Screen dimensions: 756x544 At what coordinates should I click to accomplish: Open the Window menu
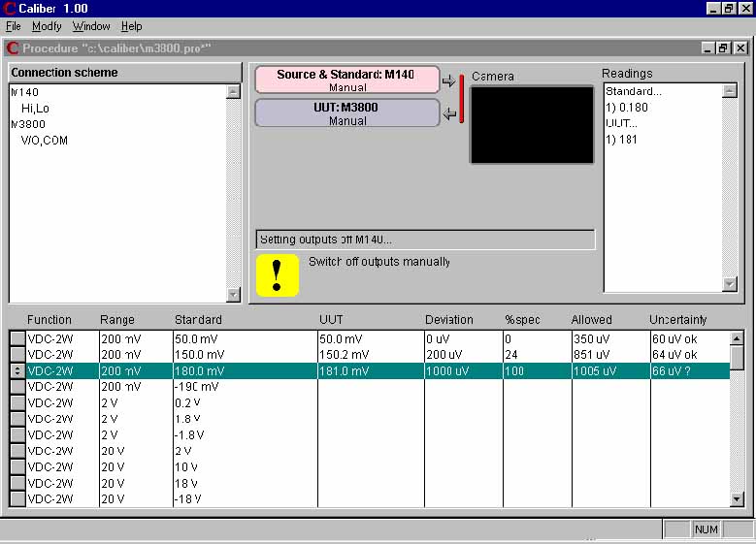(91, 26)
